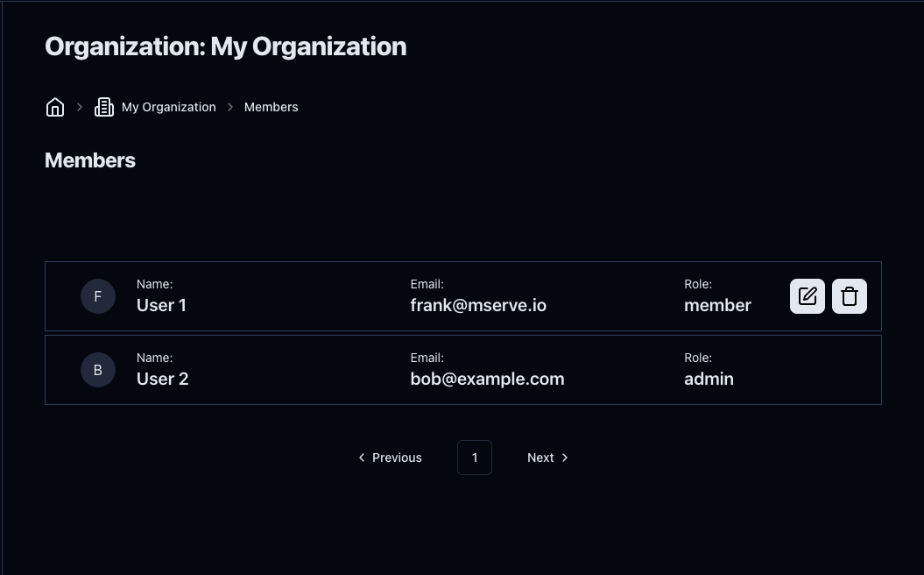The height and width of the screenshot is (575, 924).
Task: Click the F avatar for User 1
Action: pyautogui.click(x=98, y=296)
